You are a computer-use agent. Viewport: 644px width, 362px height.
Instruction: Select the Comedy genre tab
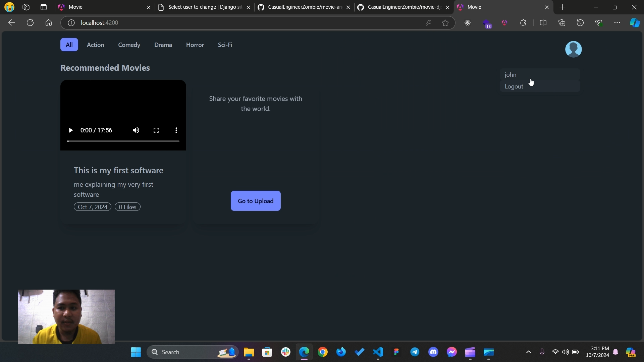(x=129, y=45)
